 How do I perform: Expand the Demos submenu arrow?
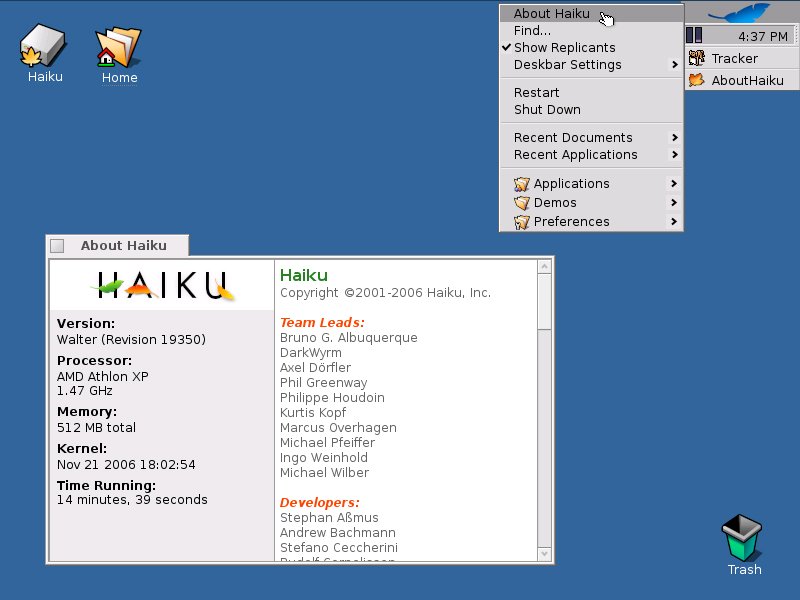(x=674, y=203)
